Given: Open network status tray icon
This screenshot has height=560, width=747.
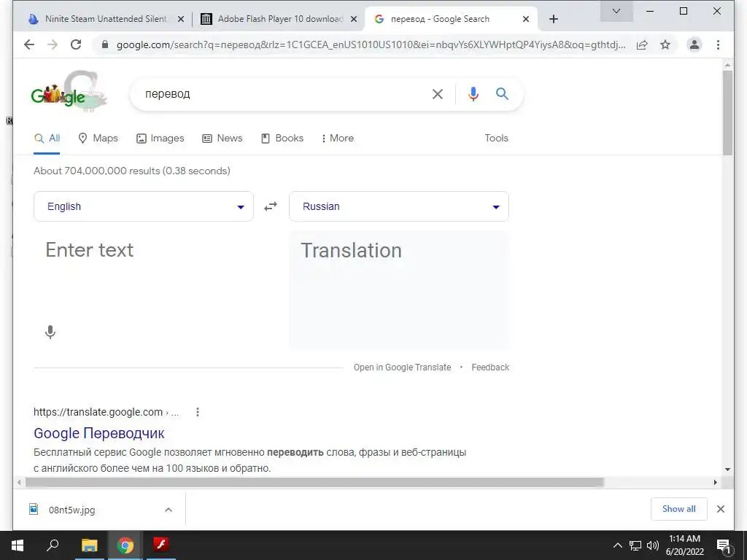Looking at the screenshot, I should 635,545.
